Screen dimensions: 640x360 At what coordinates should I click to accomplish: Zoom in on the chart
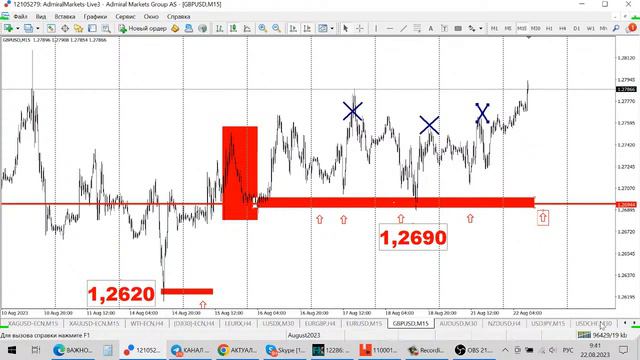point(262,28)
